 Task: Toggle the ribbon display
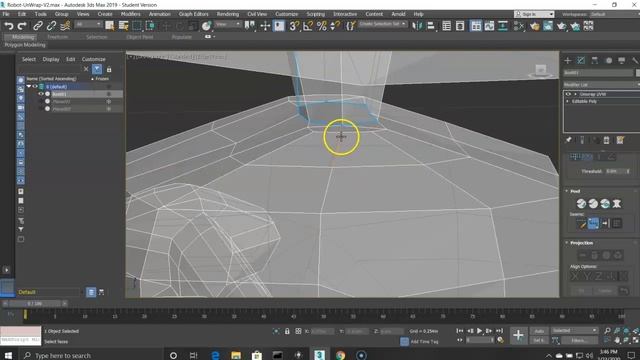tap(476, 26)
